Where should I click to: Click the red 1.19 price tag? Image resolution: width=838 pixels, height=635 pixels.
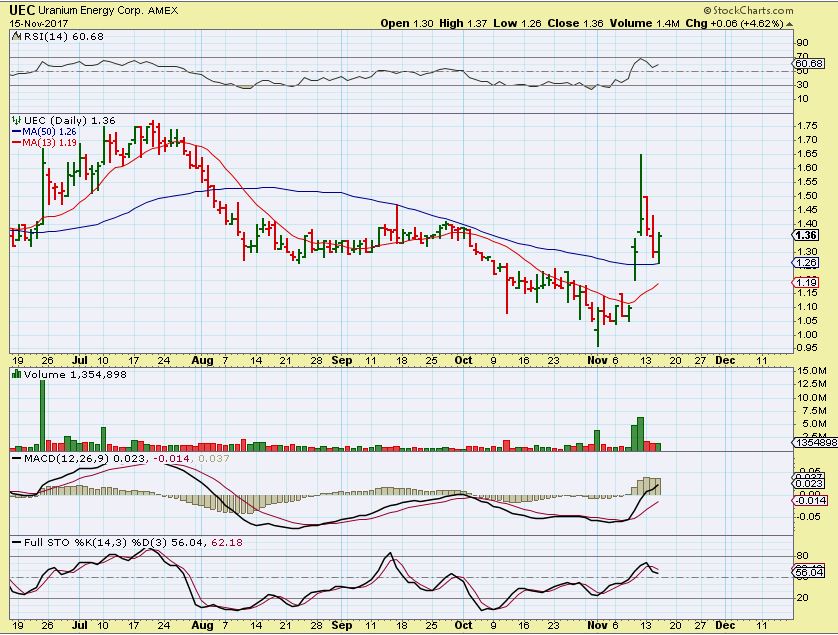[x=806, y=283]
